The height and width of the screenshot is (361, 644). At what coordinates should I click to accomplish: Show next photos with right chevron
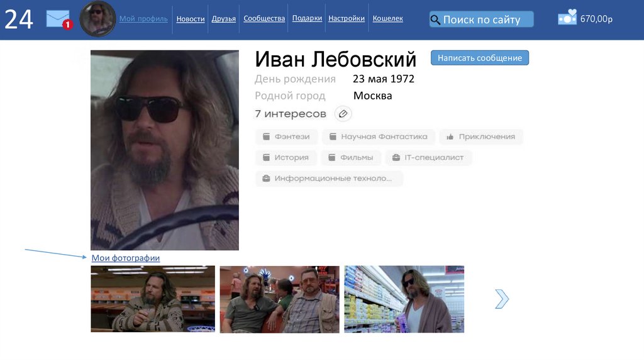[501, 299]
